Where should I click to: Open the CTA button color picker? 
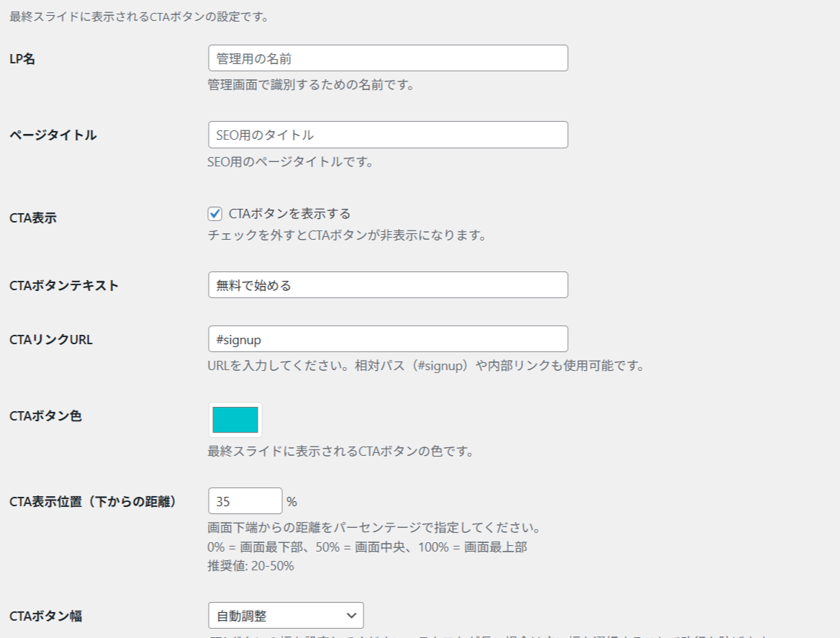(234, 419)
